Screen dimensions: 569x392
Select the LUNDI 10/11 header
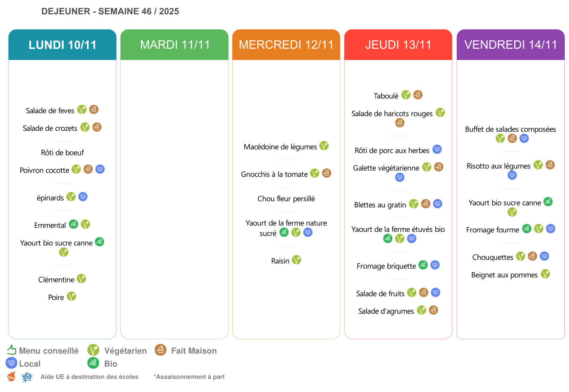(62, 45)
